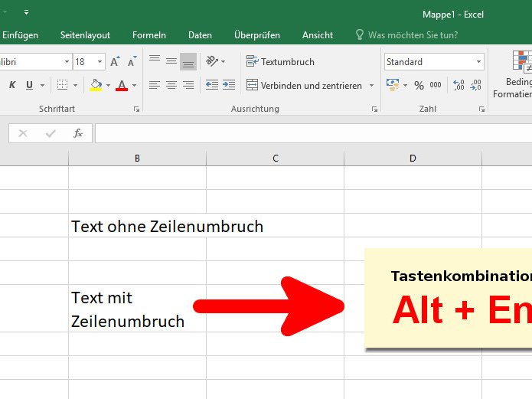Expand Verbinden und zentrieren dropdown arrow
The height and width of the screenshot is (399, 532).
pos(372,86)
